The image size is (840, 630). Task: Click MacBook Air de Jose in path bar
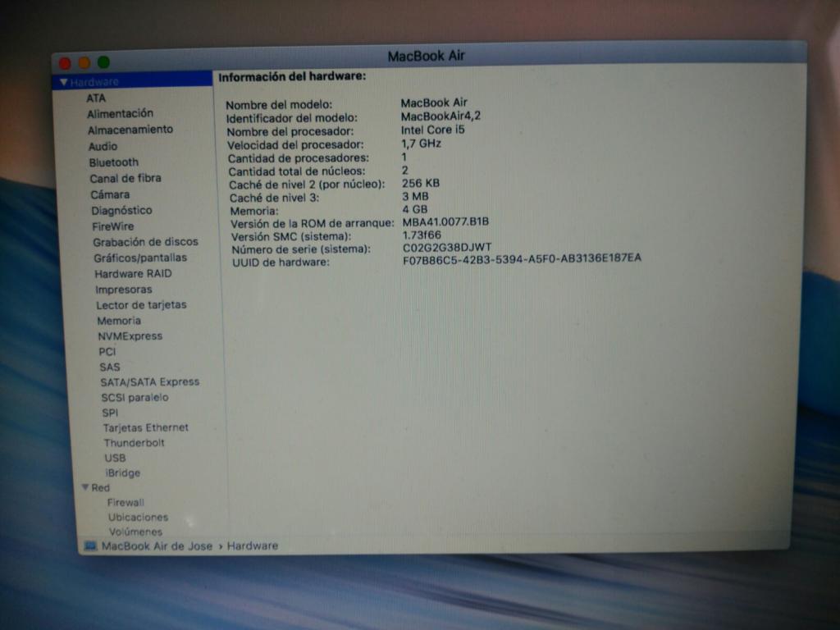click(157, 546)
